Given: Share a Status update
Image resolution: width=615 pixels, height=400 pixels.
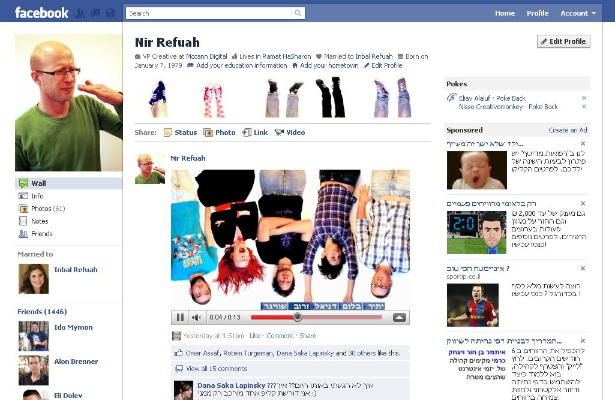Looking at the screenshot, I should tap(180, 133).
